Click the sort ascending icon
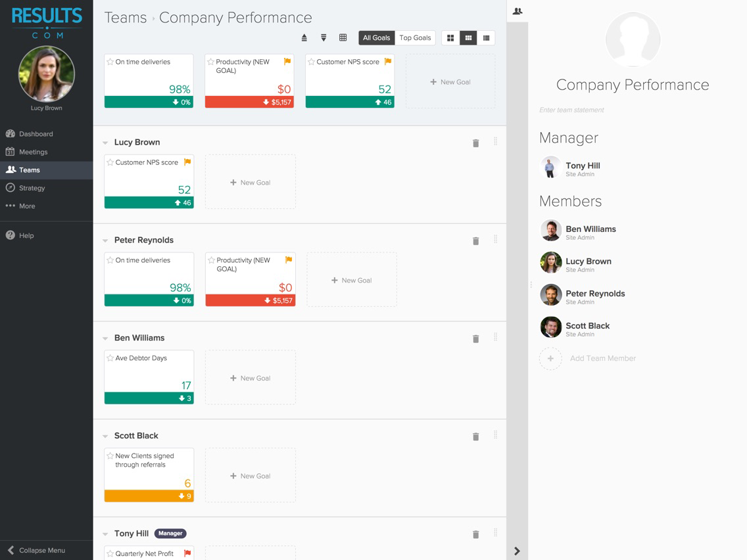747x560 pixels. 304,38
